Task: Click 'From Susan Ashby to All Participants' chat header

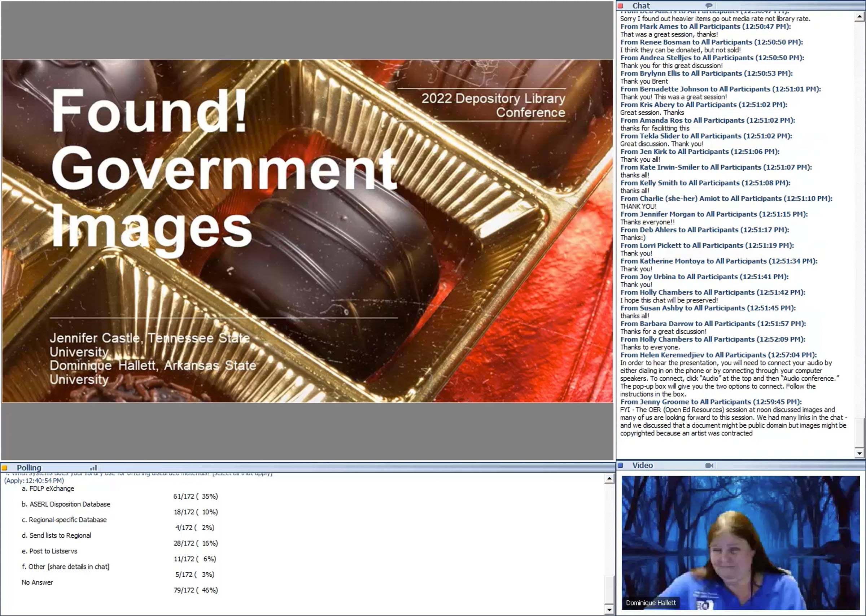Action: tap(708, 308)
